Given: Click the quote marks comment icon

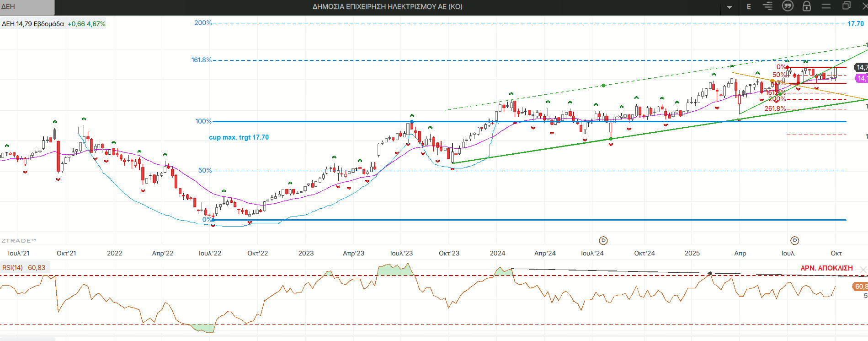Looking at the screenshot, I should pyautogui.click(x=788, y=6).
